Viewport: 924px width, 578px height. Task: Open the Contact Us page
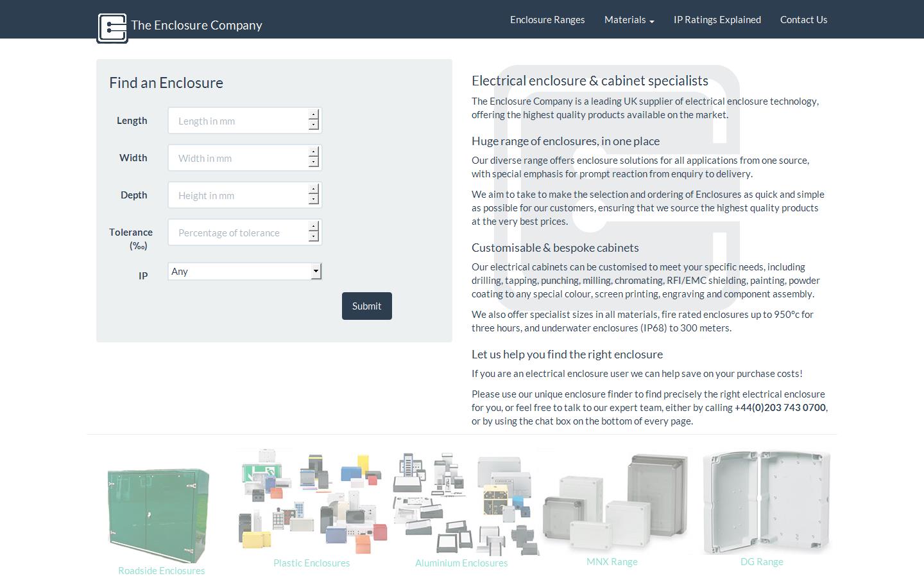click(803, 20)
